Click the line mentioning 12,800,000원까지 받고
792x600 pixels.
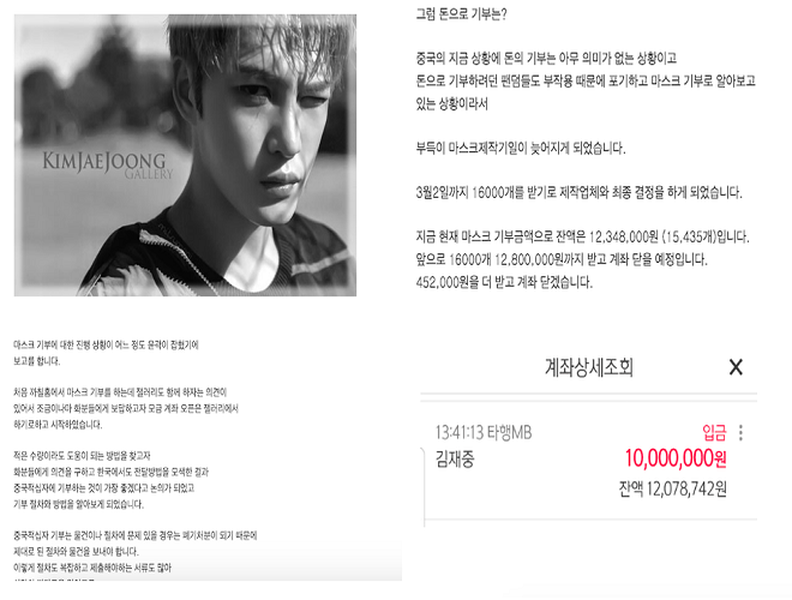tap(562, 260)
